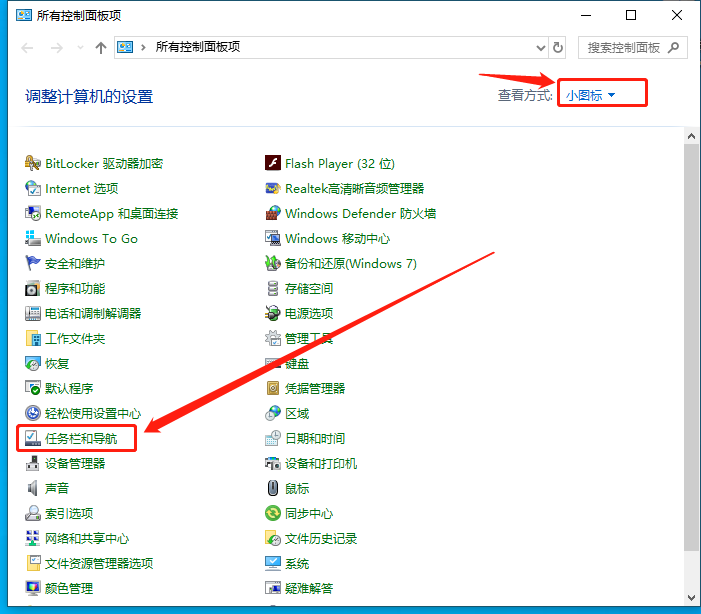Expand the address bar history dropdown
This screenshot has height=614, width=701.
click(540, 47)
